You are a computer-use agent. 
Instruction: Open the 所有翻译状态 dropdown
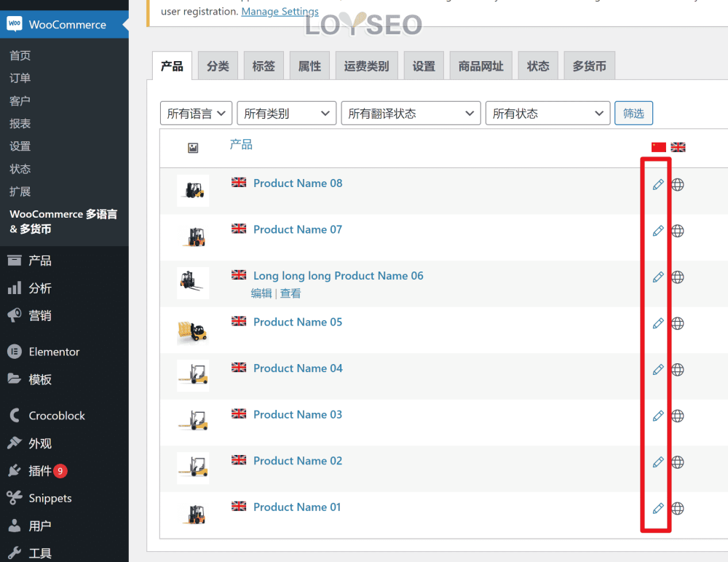[411, 114]
